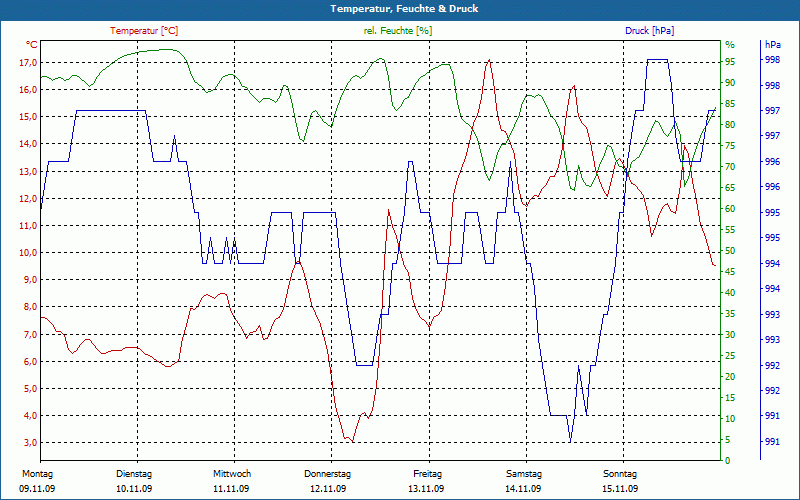Click the date label "14.11.09"
Screen dimensions: 800x500
pos(523,489)
